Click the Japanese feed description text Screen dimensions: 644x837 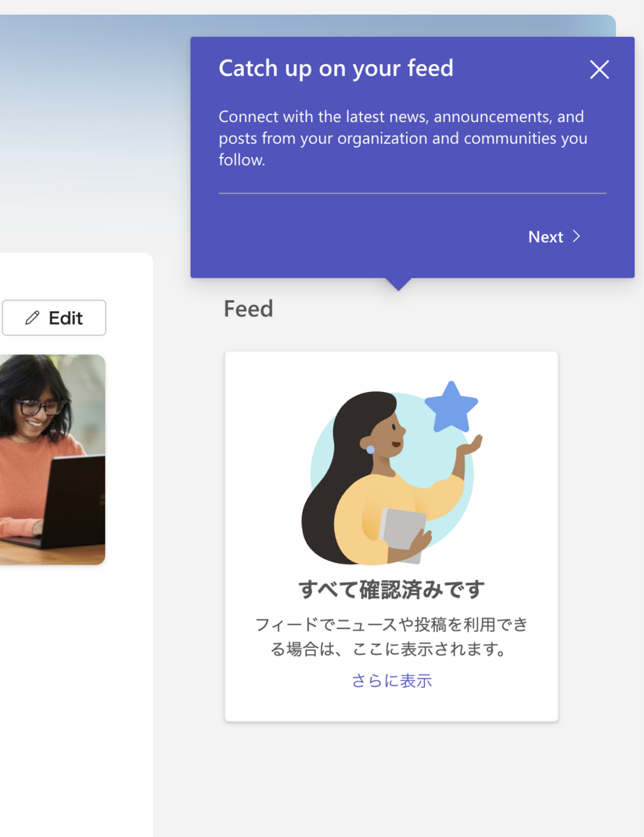391,637
